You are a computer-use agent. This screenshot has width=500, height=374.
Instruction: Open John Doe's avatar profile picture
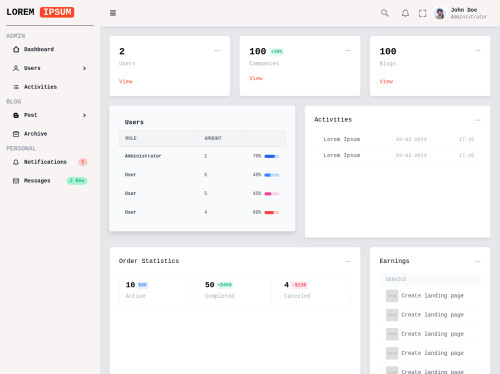(440, 13)
